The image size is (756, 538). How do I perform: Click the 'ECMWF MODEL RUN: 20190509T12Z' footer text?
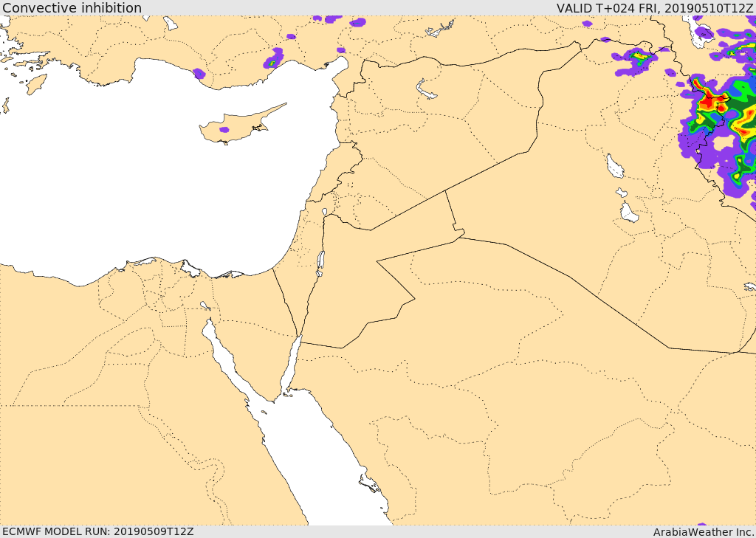point(98,532)
